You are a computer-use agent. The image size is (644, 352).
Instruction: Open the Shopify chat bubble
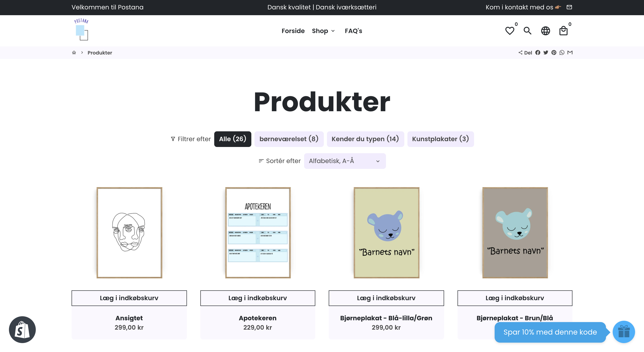pos(22,329)
